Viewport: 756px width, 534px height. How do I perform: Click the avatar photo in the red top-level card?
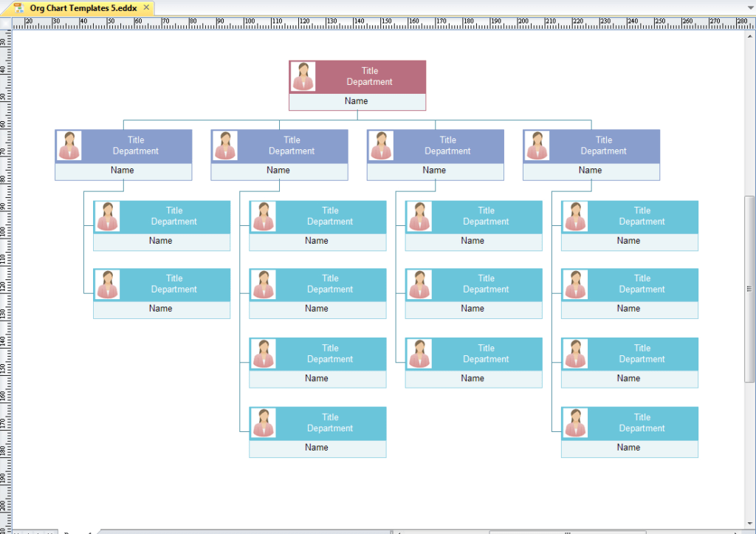303,75
